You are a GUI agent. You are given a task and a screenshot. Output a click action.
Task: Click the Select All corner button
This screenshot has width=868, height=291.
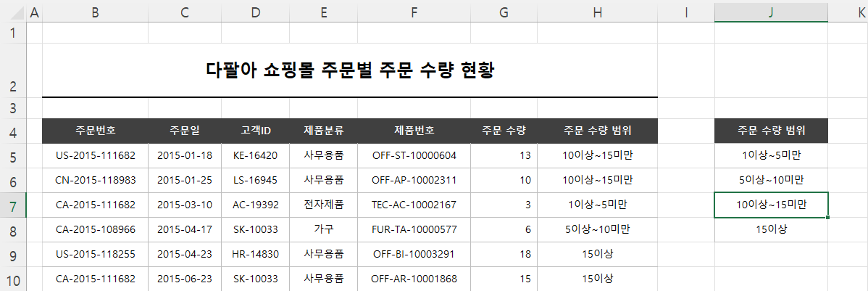[x=13, y=12]
